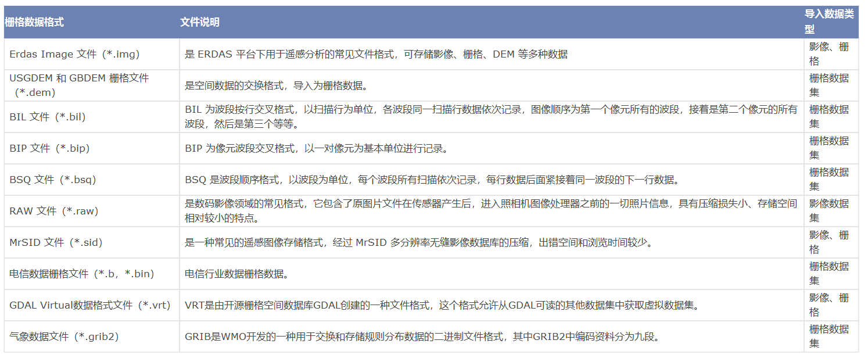Image resolution: width=868 pixels, height=358 pixels.
Task: Click the 栅格数据集 cell in BSQ row
Action: [x=831, y=180]
